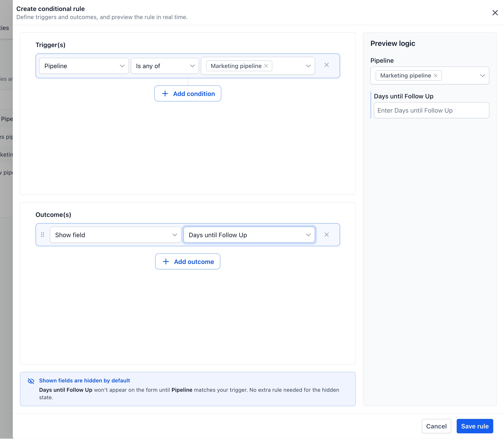Open the Is any of operator dropdown
The width and height of the screenshot is (504, 439).
pos(165,66)
